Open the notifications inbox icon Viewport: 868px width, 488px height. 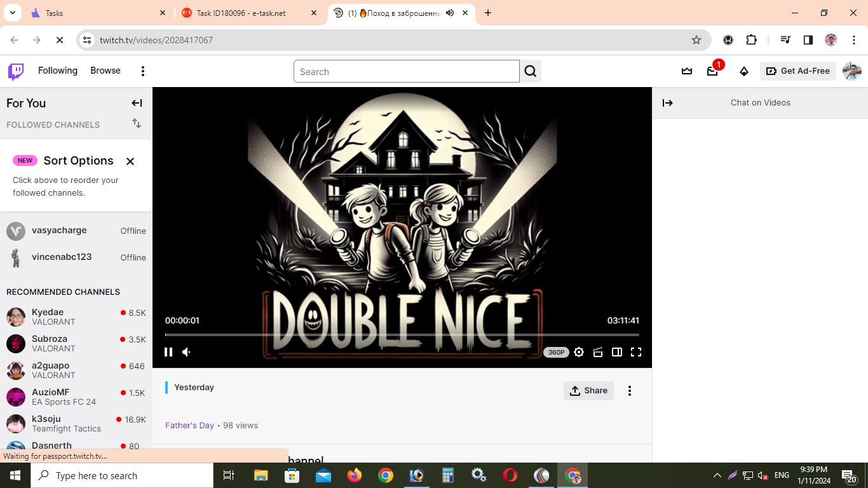click(x=712, y=71)
